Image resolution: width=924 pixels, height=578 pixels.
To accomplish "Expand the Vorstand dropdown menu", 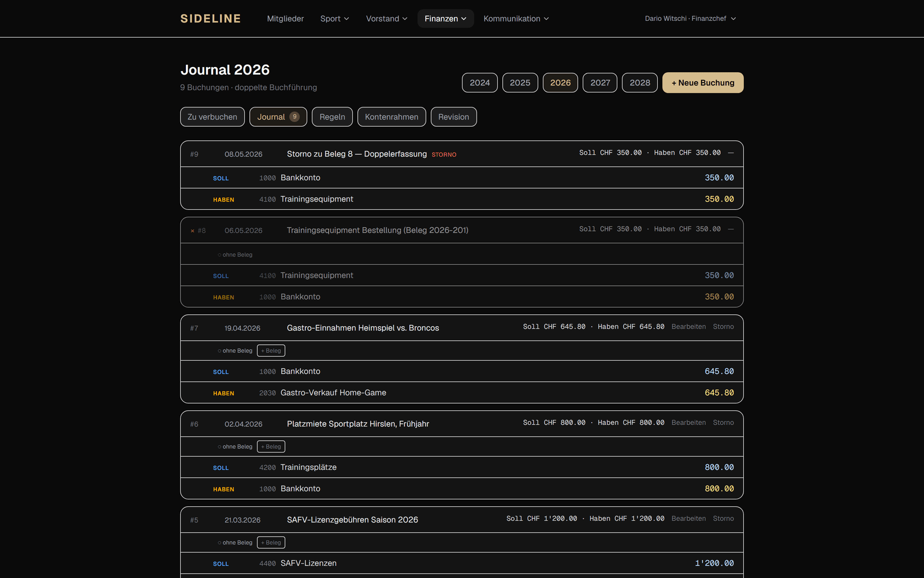I will tap(387, 18).
